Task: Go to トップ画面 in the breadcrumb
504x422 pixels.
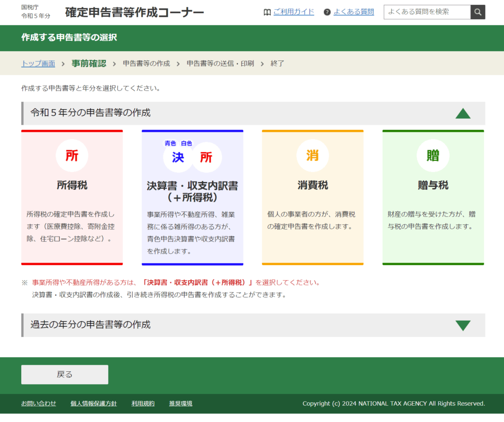Action: point(38,63)
